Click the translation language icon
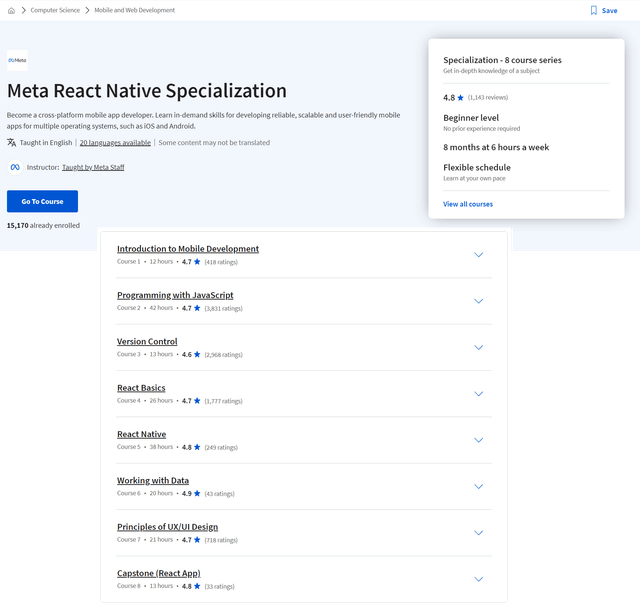Viewport: 640px width, 605px height. (x=11, y=143)
